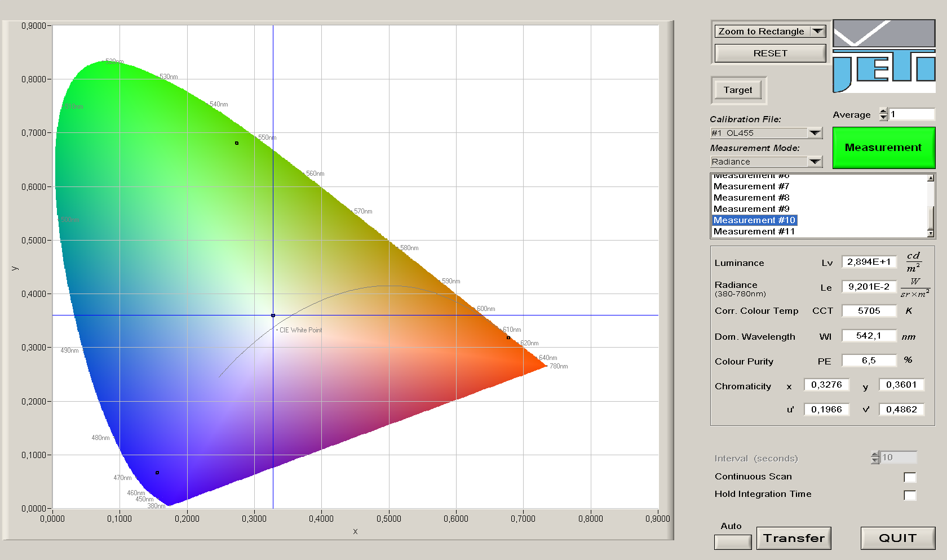Click the blue primary marker near 470nm
947x560 pixels.
[x=157, y=473]
